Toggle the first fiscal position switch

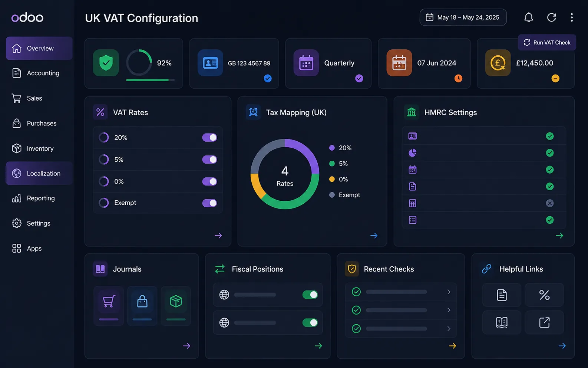[x=310, y=295]
